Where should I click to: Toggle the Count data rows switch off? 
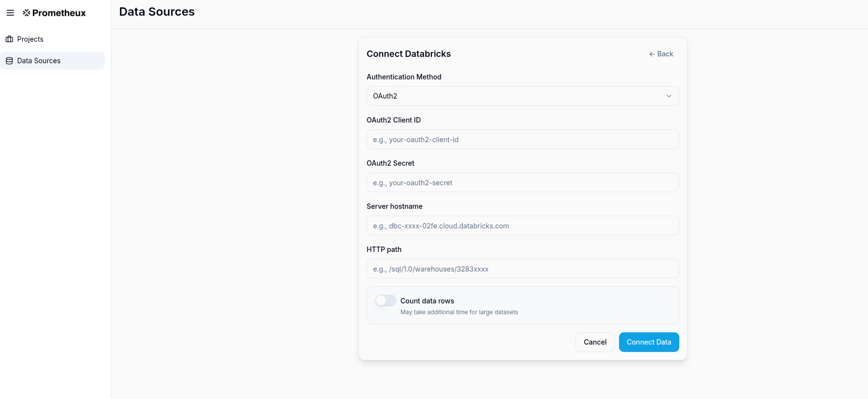385,300
